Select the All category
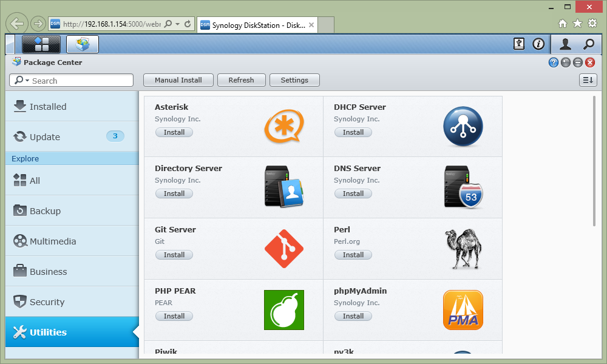607x364 pixels. [72, 180]
